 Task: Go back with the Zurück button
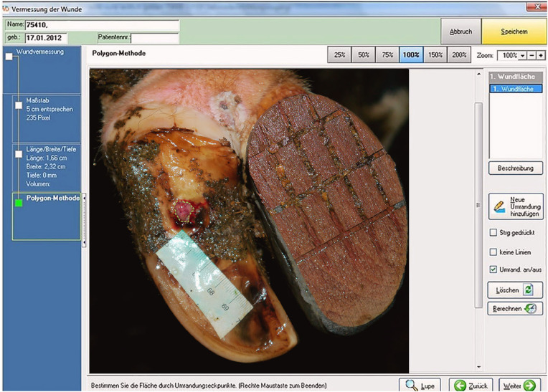471,385
